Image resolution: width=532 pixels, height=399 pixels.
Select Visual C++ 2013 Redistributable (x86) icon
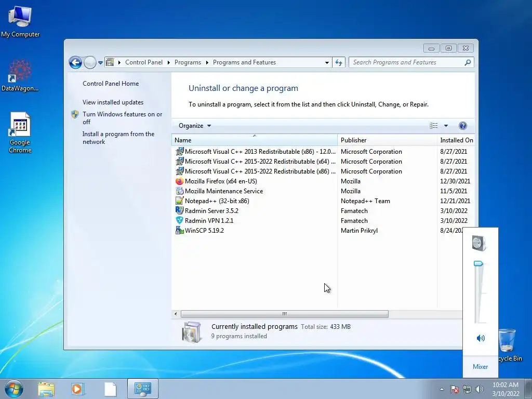(179, 151)
